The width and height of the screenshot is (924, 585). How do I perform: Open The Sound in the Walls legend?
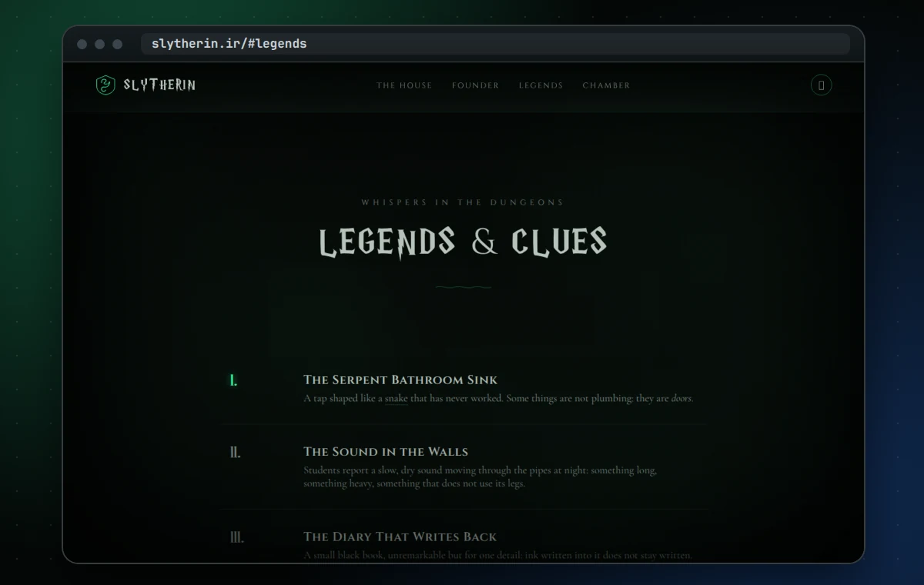pos(386,452)
